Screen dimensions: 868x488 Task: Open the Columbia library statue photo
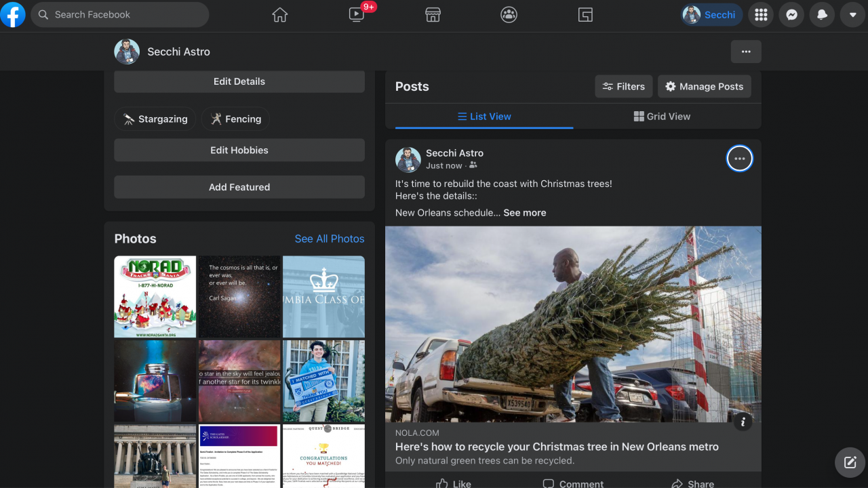(x=155, y=456)
